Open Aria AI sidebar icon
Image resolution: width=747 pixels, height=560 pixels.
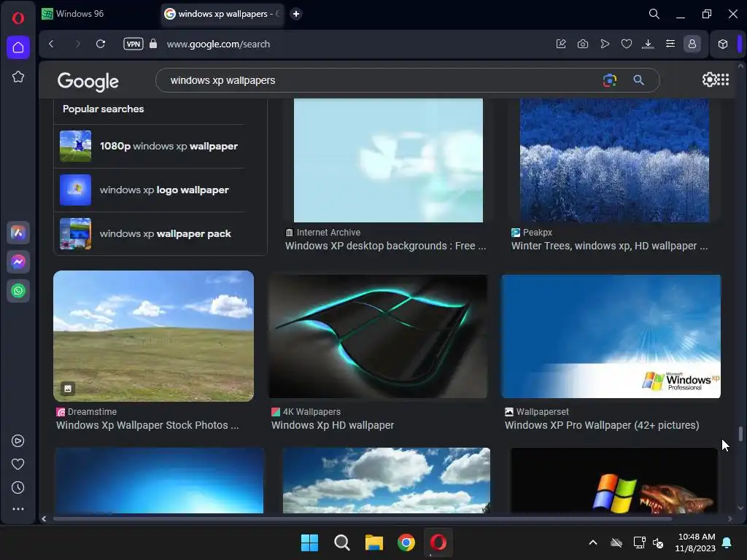(x=18, y=233)
